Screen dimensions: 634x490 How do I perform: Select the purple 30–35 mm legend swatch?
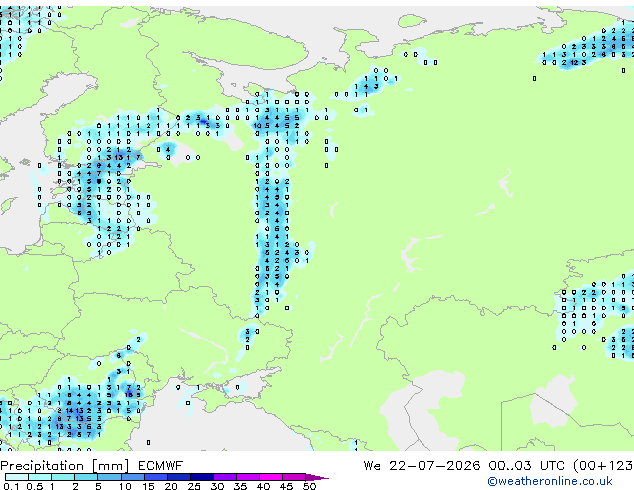pyautogui.click(x=224, y=477)
